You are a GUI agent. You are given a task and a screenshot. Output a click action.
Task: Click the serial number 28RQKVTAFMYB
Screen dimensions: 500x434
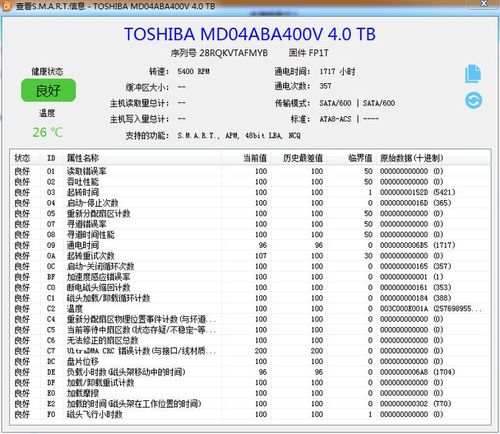pos(233,53)
